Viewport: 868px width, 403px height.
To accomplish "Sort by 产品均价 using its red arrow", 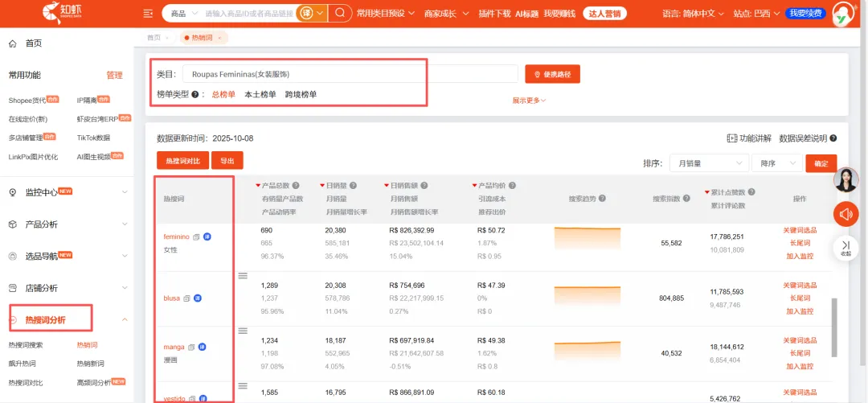I will (x=474, y=186).
